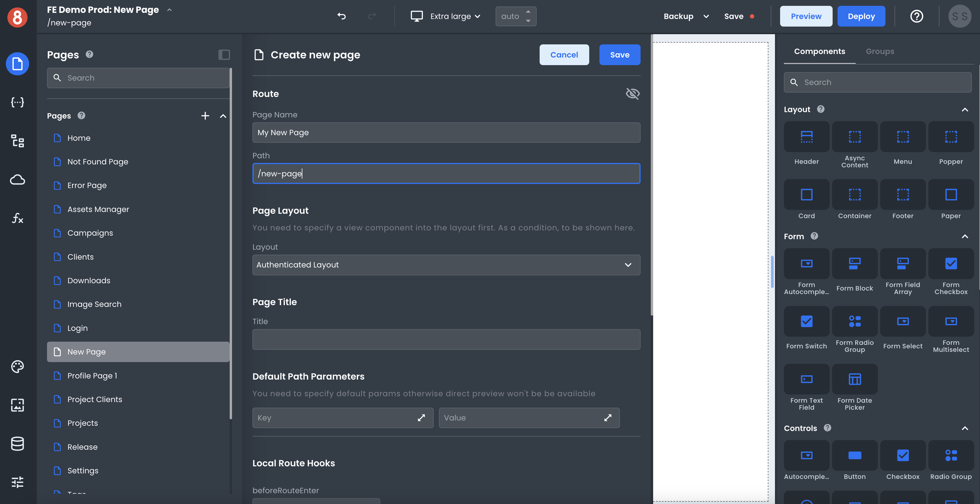The image size is (980, 504).
Task: Click the undo arrow in top toolbar
Action: coord(341,16)
